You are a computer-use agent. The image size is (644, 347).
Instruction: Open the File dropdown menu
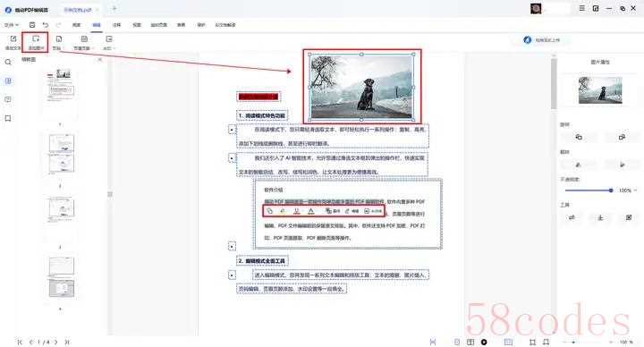tap(12, 25)
